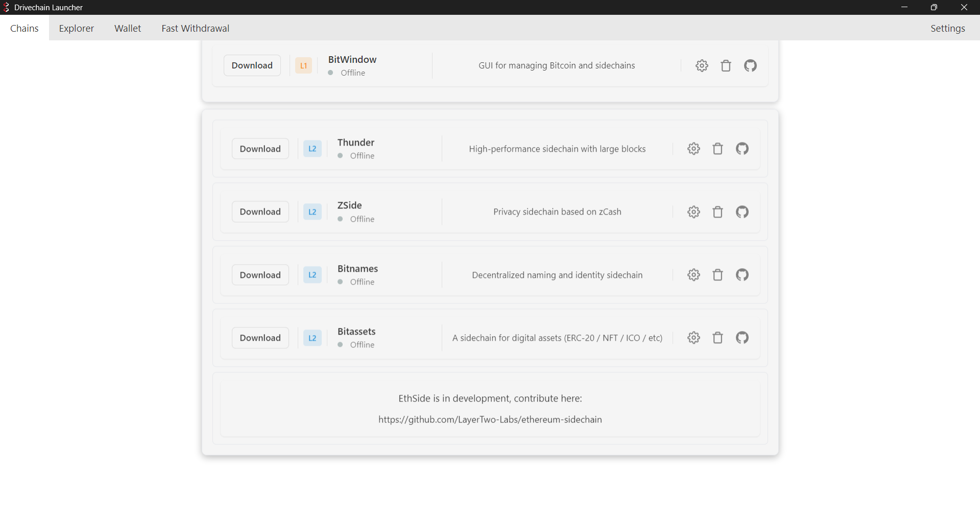Click the Drivechain Launcher app icon
Screen dimensions: 980x519
[x=7, y=7]
